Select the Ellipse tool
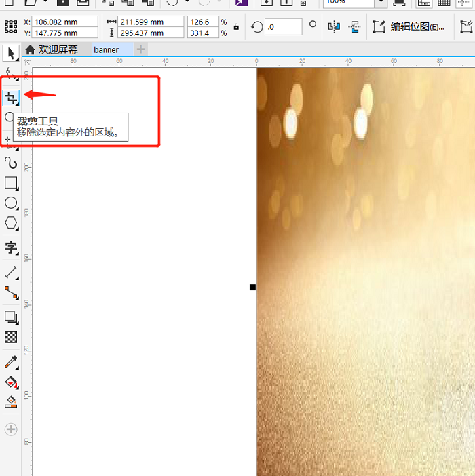This screenshot has width=475, height=476. pyautogui.click(x=11, y=203)
